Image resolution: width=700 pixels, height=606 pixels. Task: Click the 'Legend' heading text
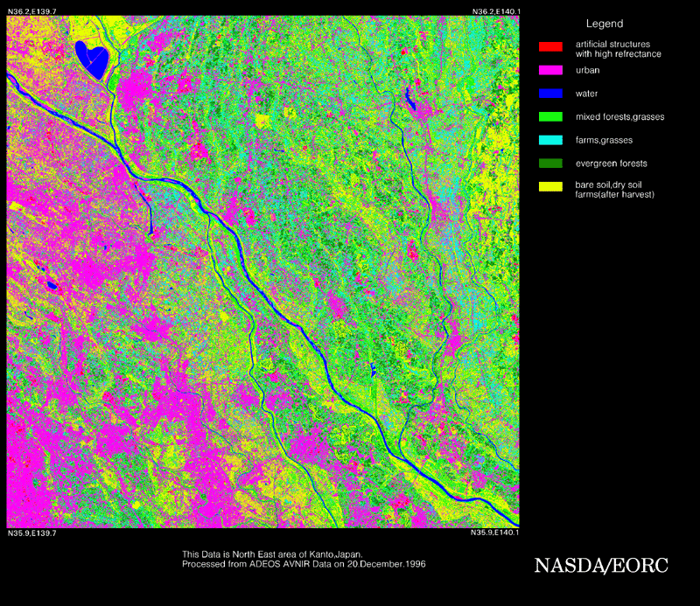[x=605, y=24]
